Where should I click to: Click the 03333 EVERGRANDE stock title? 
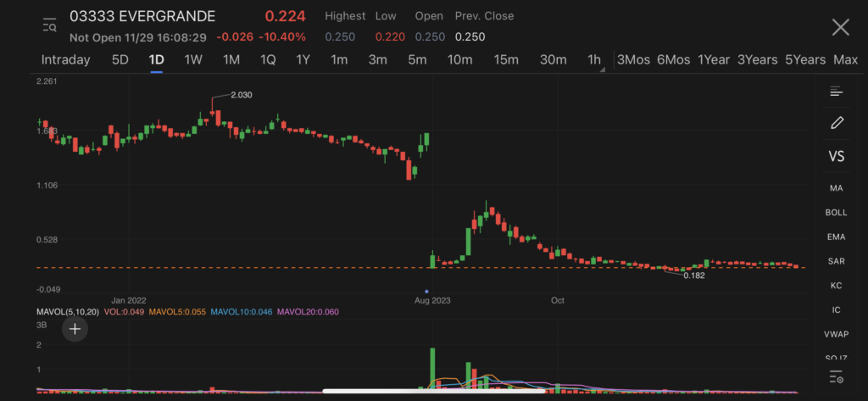[x=142, y=16]
